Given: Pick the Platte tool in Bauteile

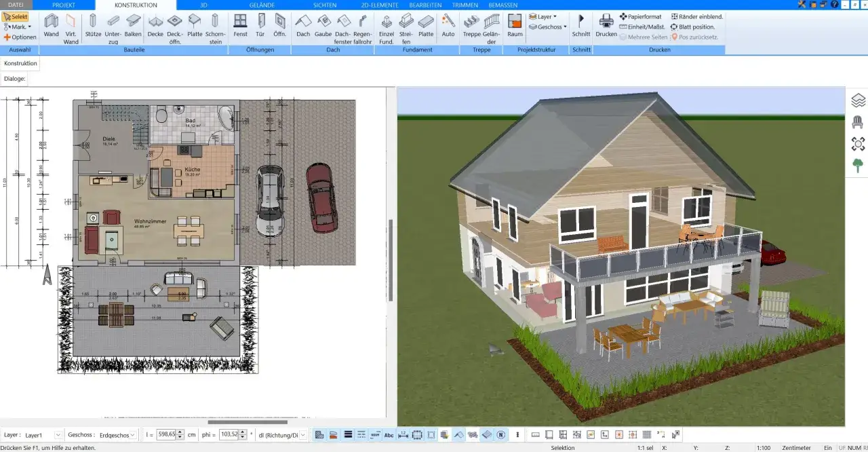Looking at the screenshot, I should 195,26.
